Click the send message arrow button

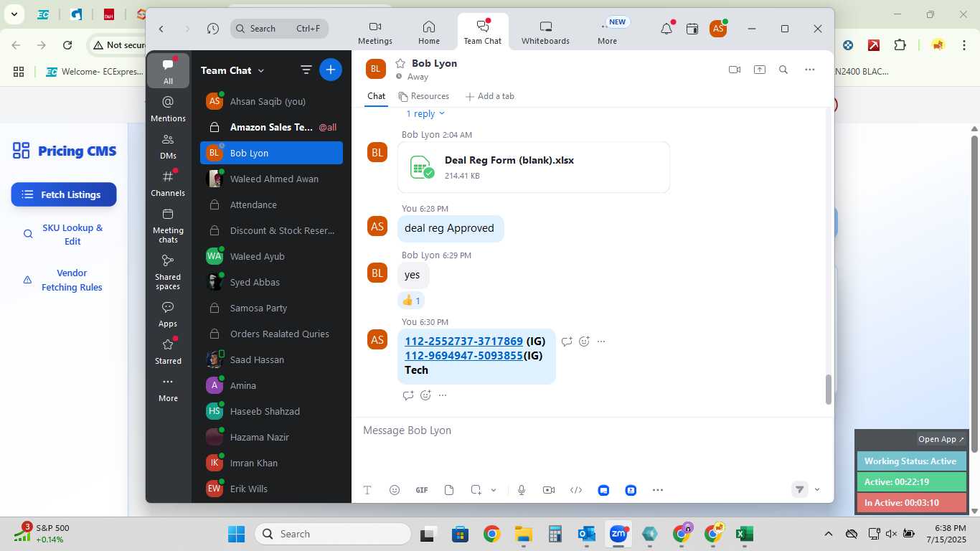(x=799, y=489)
